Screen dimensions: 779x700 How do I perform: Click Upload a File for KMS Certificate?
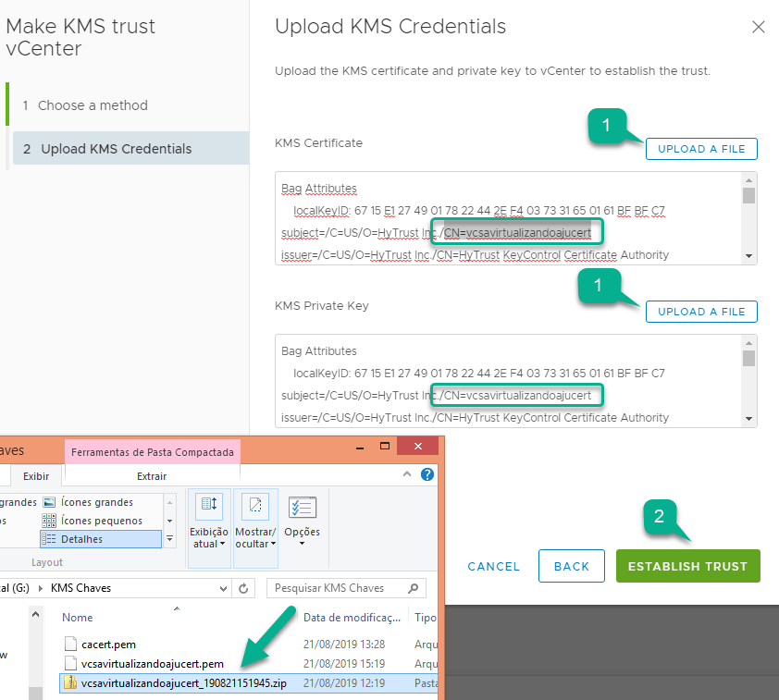pyautogui.click(x=701, y=149)
